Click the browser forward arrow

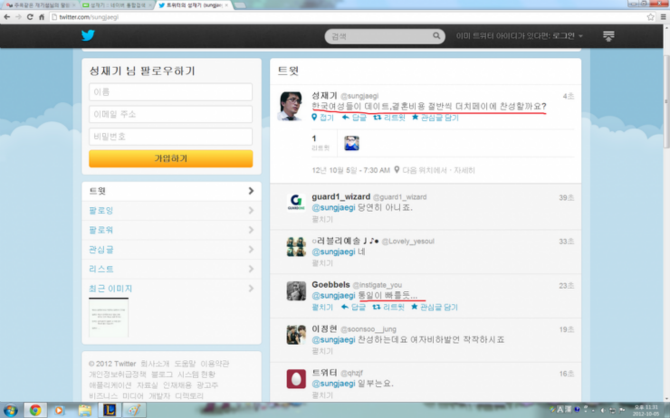(18, 17)
